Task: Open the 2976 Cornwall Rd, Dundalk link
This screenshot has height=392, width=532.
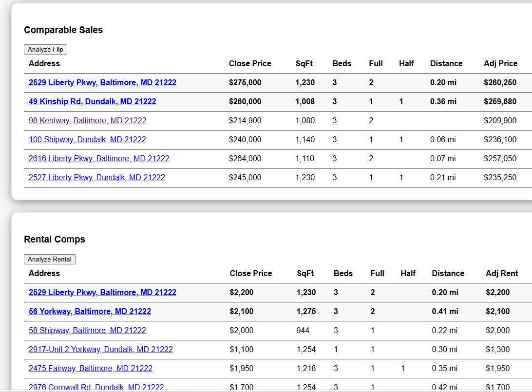Action: [96, 387]
